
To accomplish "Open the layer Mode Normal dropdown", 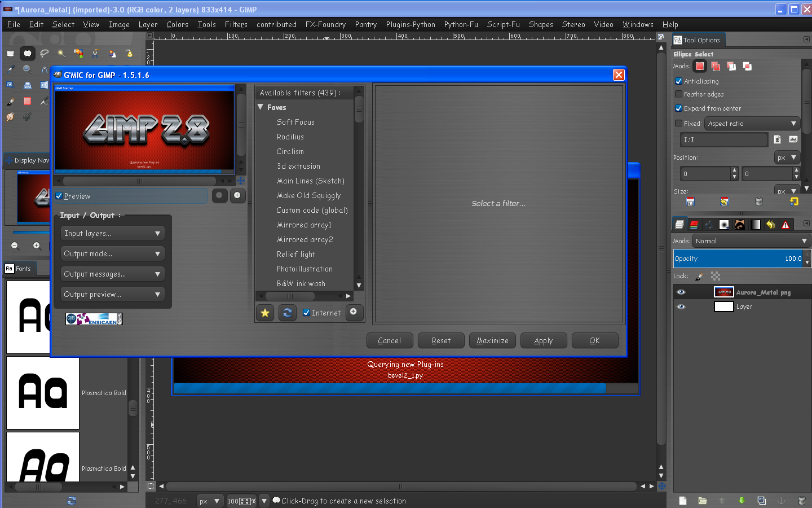I will (x=751, y=241).
